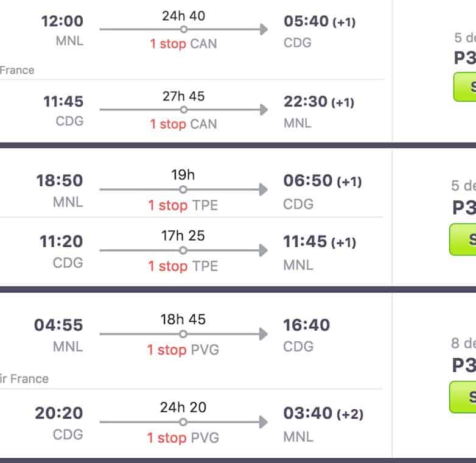Click the arrowhead pointing to the 05:40 arrival
The width and height of the screenshot is (476, 463).
(263, 29)
